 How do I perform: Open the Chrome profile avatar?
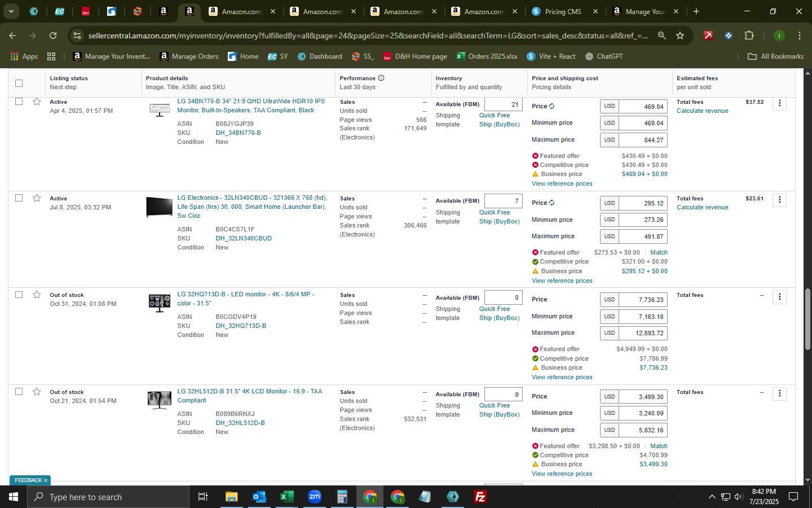click(x=779, y=36)
